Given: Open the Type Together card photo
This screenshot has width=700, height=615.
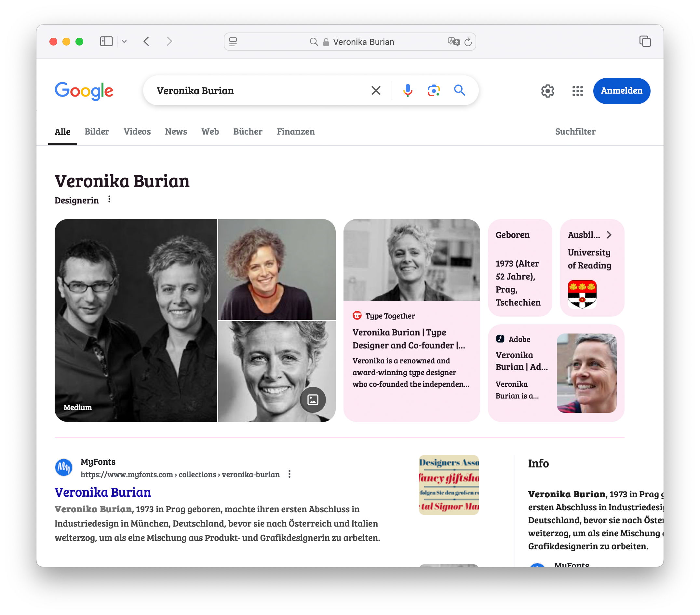Looking at the screenshot, I should coord(412,260).
